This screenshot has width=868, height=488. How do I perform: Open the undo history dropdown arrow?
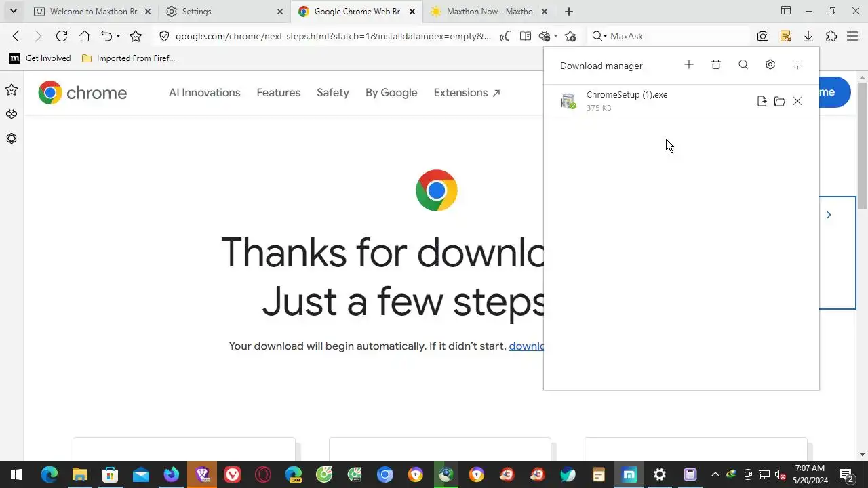118,36
